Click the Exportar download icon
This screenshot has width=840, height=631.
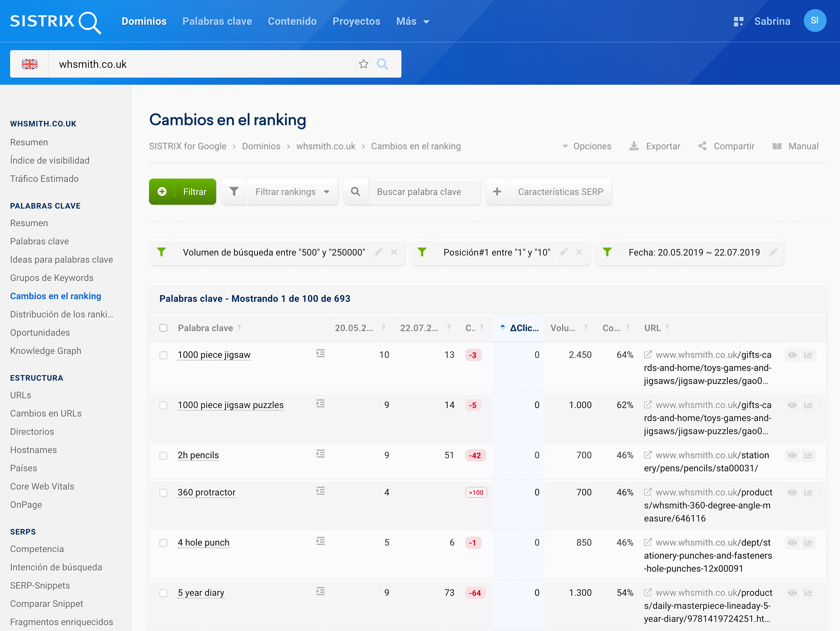(634, 147)
